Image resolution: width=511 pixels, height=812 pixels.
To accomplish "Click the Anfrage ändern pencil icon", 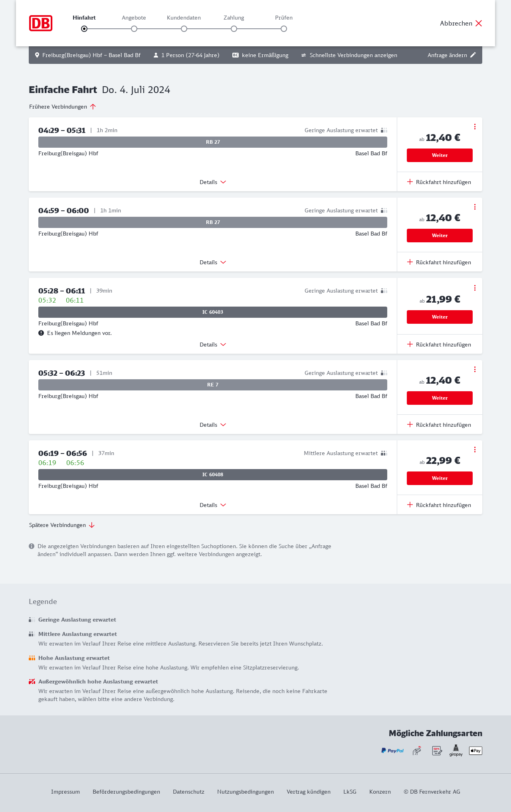I will click(473, 55).
